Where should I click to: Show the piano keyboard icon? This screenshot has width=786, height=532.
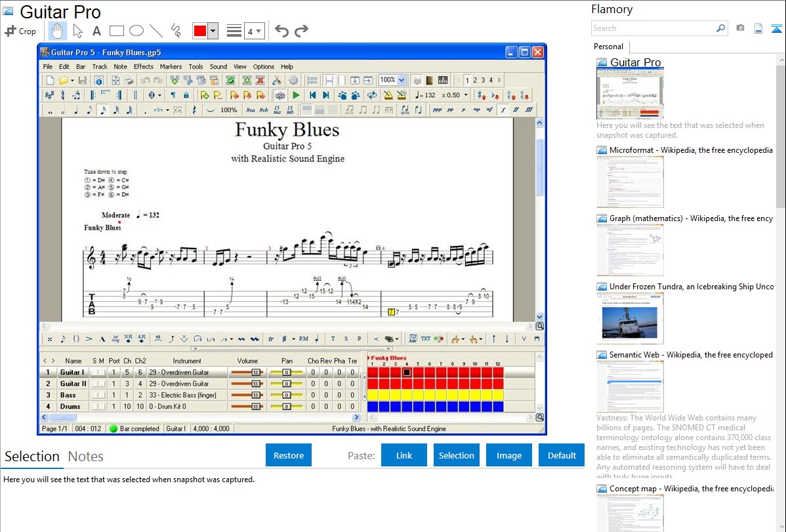tap(443, 80)
